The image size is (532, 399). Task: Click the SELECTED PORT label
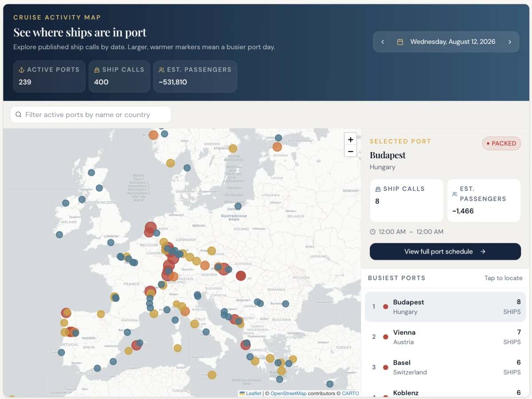tap(400, 141)
